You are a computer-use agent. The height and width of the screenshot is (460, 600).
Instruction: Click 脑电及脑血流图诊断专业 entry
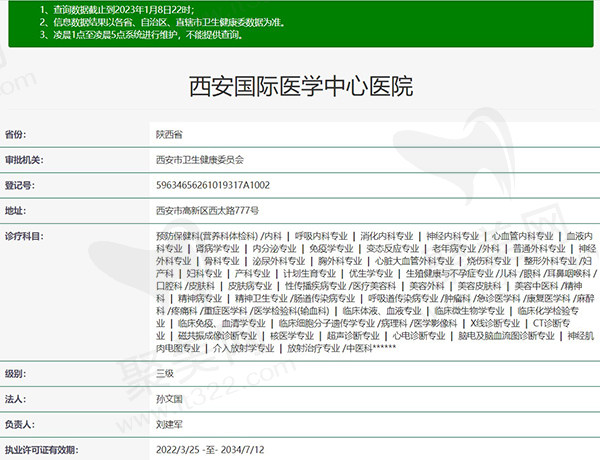tap(507, 336)
